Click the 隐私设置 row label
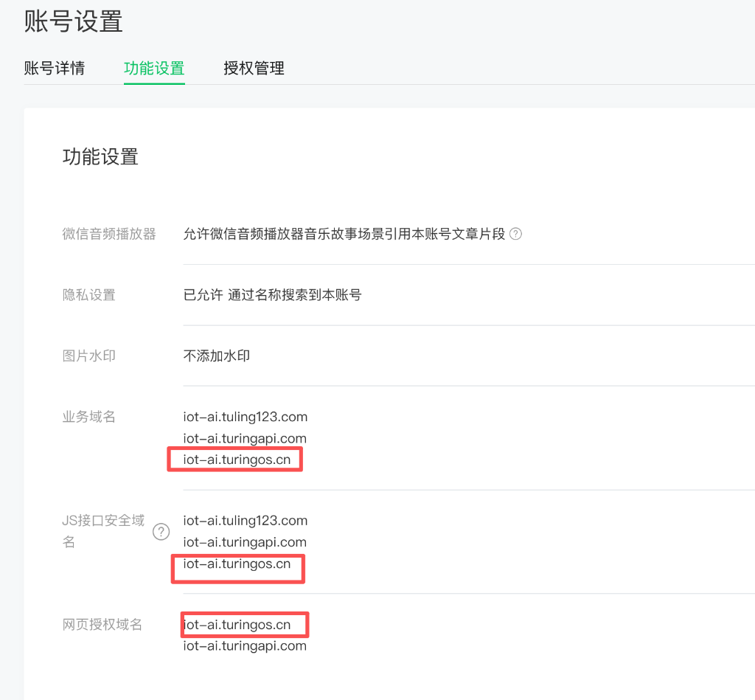This screenshot has width=755, height=700. (89, 295)
